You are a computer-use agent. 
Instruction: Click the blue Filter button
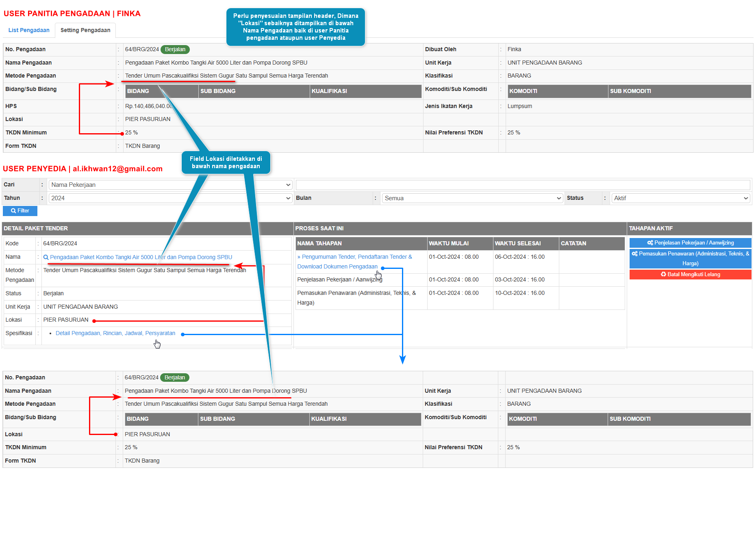(20, 211)
